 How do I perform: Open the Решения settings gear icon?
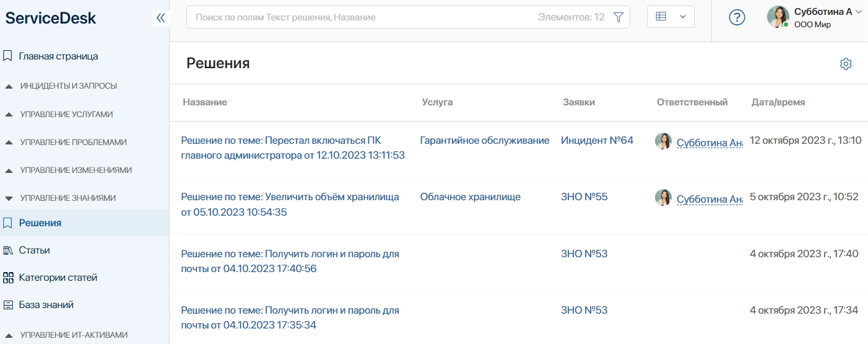846,64
